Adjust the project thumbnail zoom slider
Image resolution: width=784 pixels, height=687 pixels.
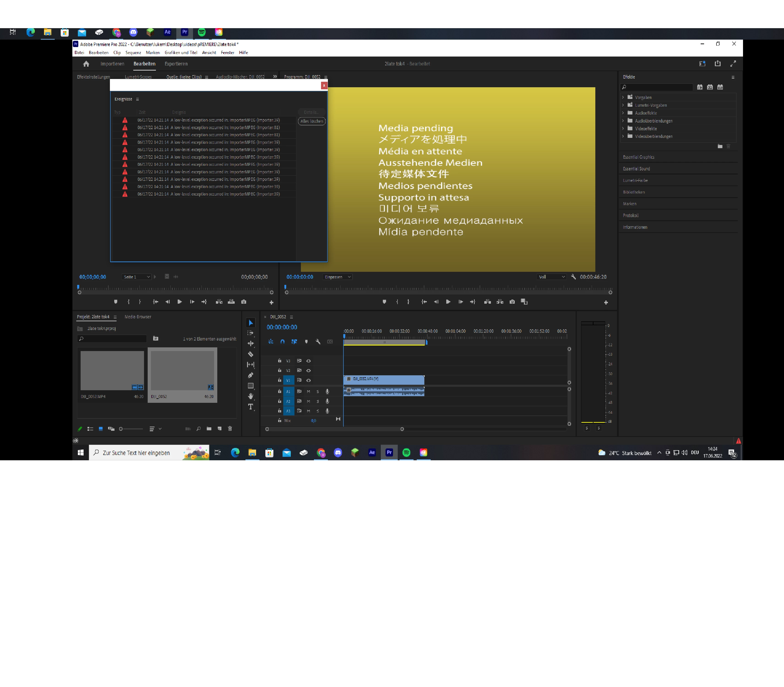click(x=121, y=429)
